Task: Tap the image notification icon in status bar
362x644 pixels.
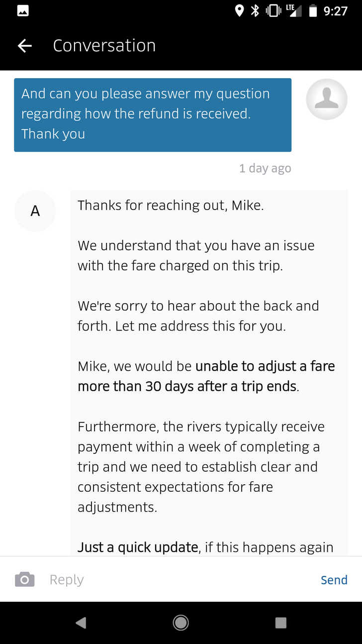Action: tap(23, 10)
